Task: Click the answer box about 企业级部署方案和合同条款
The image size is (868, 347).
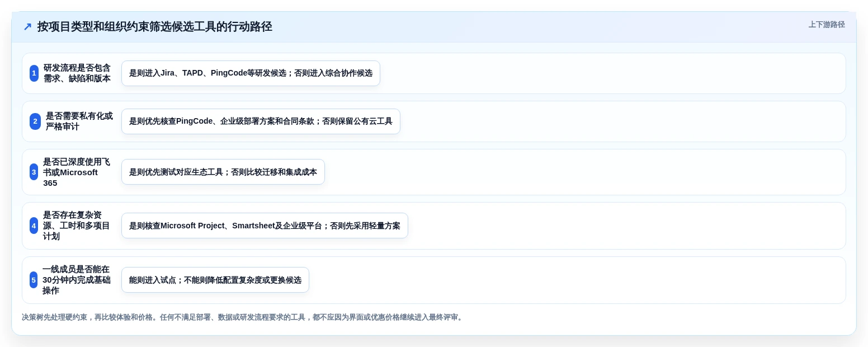Action: (261, 121)
